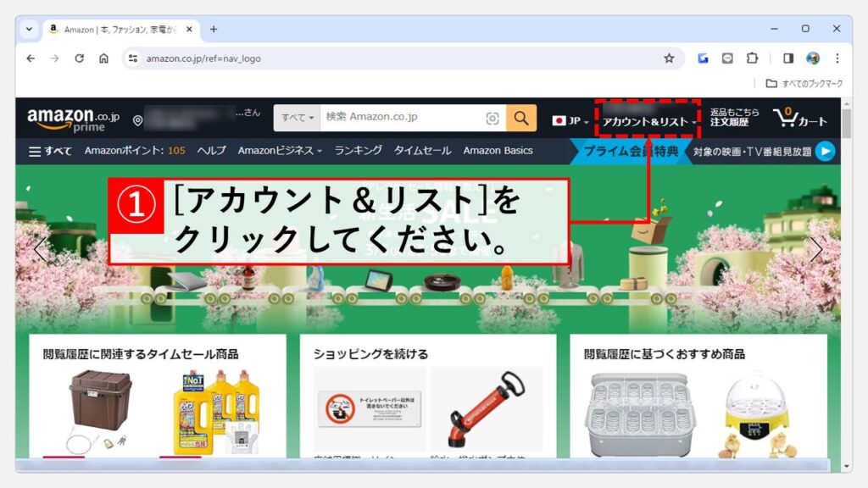The width and height of the screenshot is (868, 488).
Task: Reload the page with refresh icon
Action: point(79,58)
